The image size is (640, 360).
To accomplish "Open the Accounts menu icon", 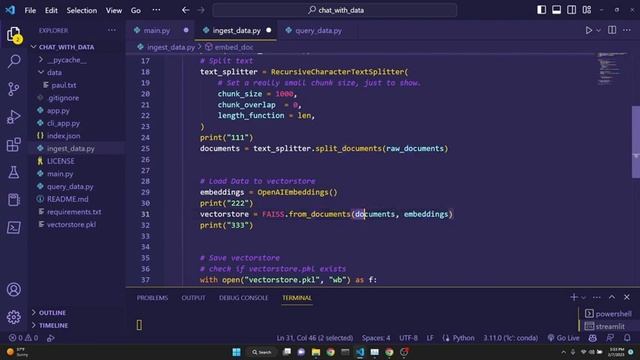I will [14, 289].
